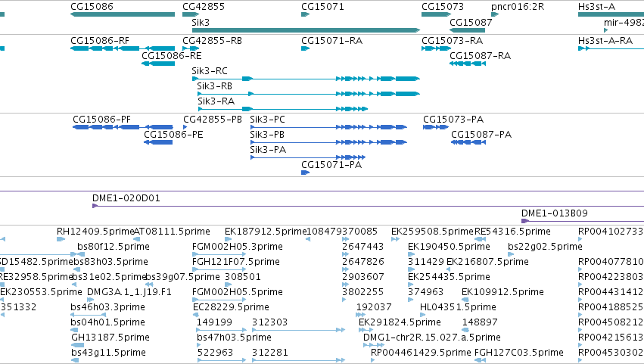Select protein CG15087-PA label
This screenshot has width=644, height=364.
tap(481, 135)
